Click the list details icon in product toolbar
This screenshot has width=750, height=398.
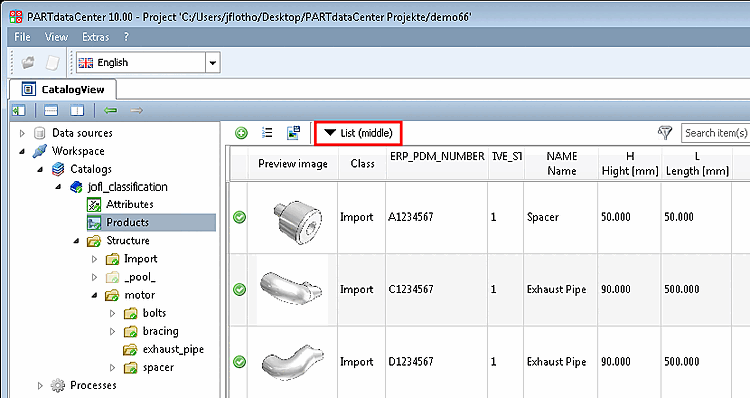tap(267, 133)
